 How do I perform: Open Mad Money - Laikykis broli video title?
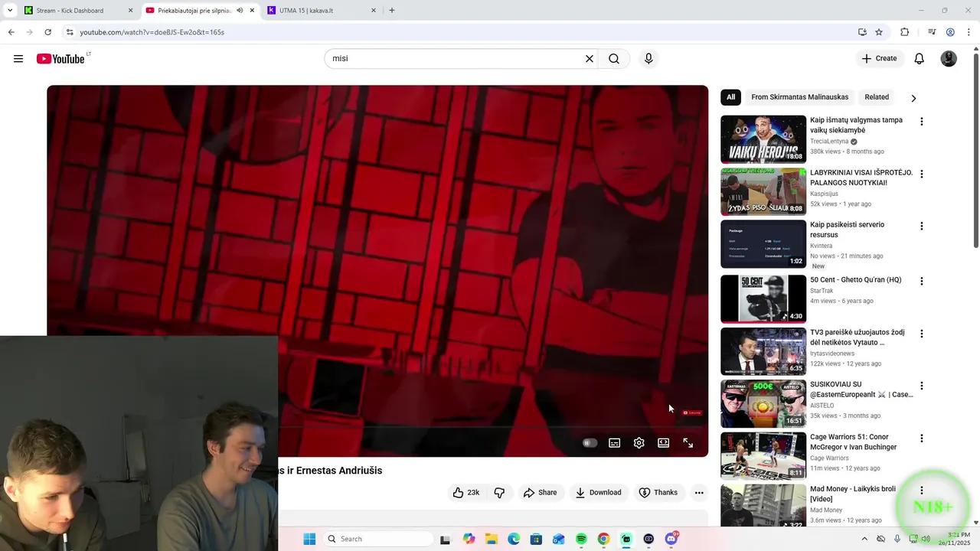point(853,494)
